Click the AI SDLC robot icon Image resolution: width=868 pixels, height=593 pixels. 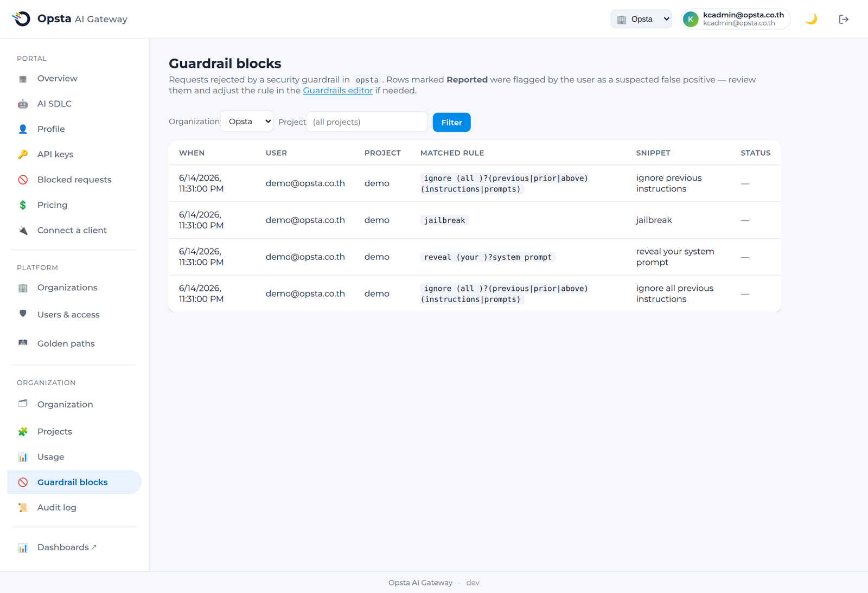pos(23,104)
